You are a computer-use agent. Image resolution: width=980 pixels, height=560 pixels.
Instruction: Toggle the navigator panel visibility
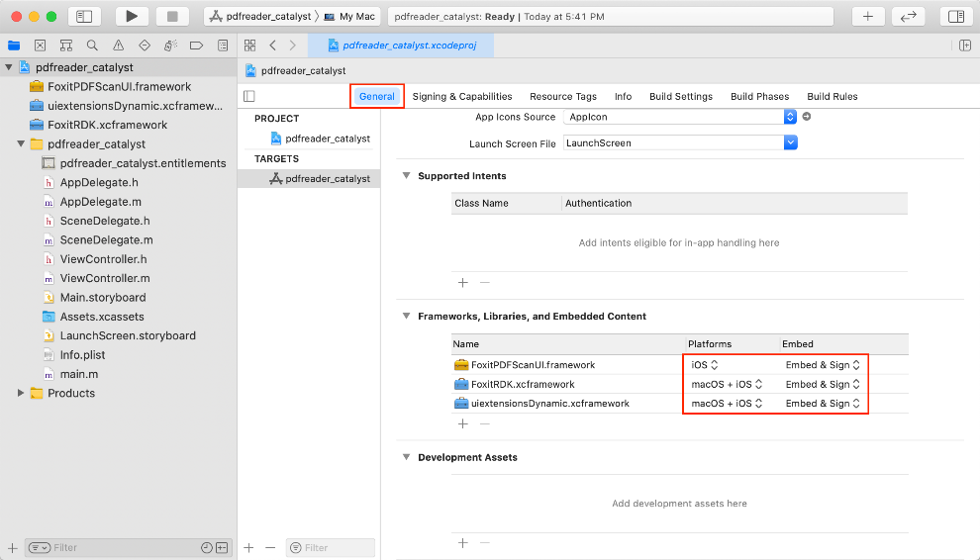tap(83, 17)
